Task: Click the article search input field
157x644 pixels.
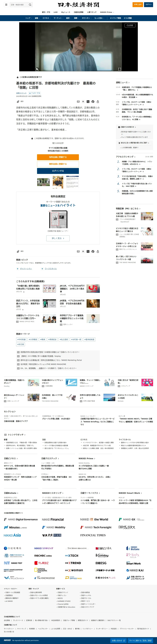Action: tap(19, 5)
